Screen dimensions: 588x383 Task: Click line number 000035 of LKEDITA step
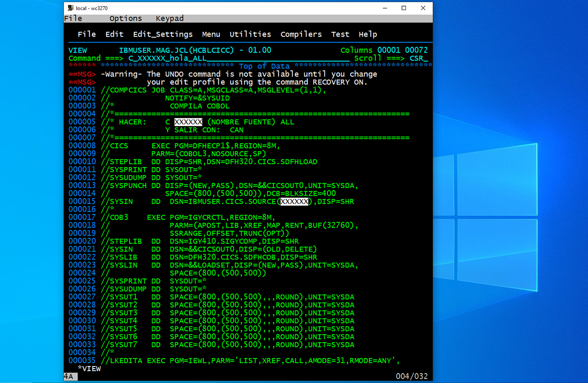point(82,360)
